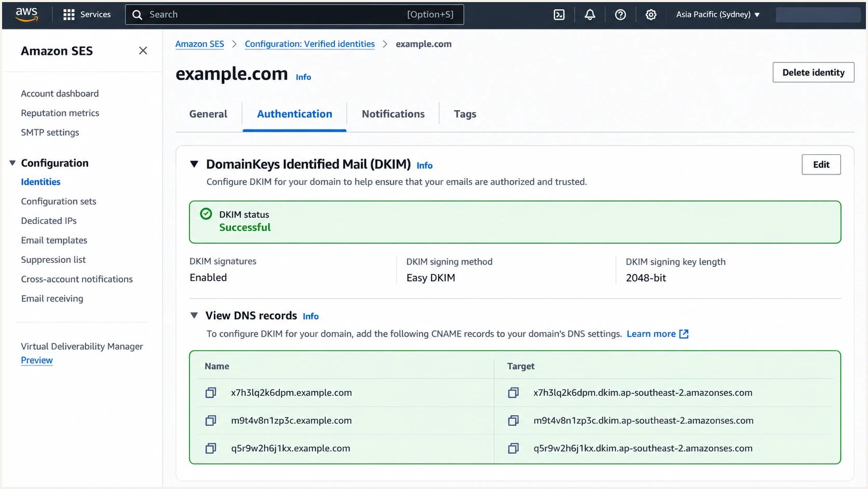
Task: Switch to the Notifications tab
Action: (x=393, y=114)
